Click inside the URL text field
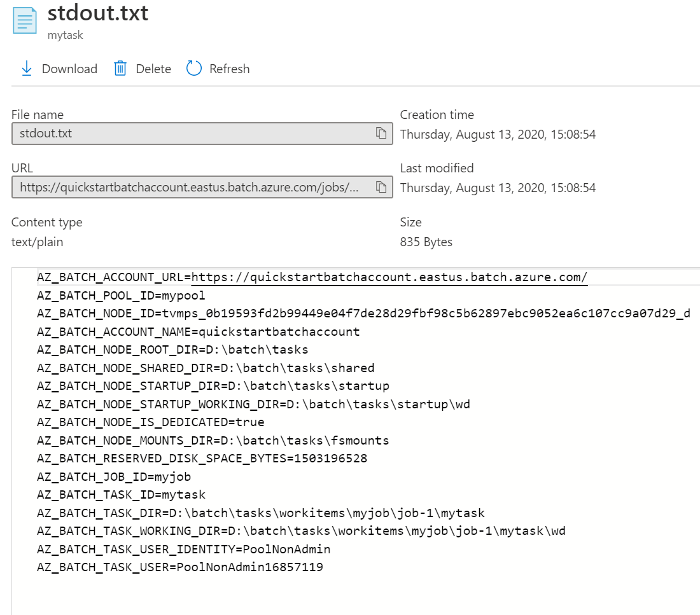The image size is (700, 615). 191,187
